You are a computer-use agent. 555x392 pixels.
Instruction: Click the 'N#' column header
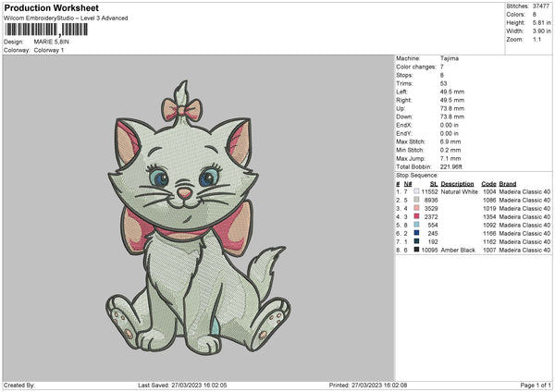point(408,184)
